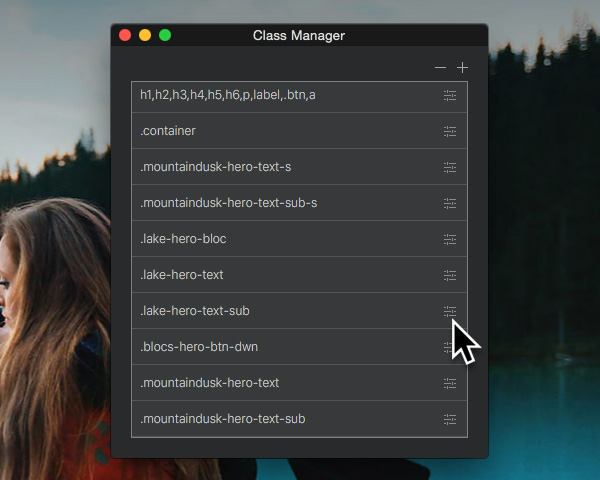Image resolution: width=600 pixels, height=480 pixels.
Task: Select the .mountaindusk-hero-text-sub class
Action: point(299,419)
